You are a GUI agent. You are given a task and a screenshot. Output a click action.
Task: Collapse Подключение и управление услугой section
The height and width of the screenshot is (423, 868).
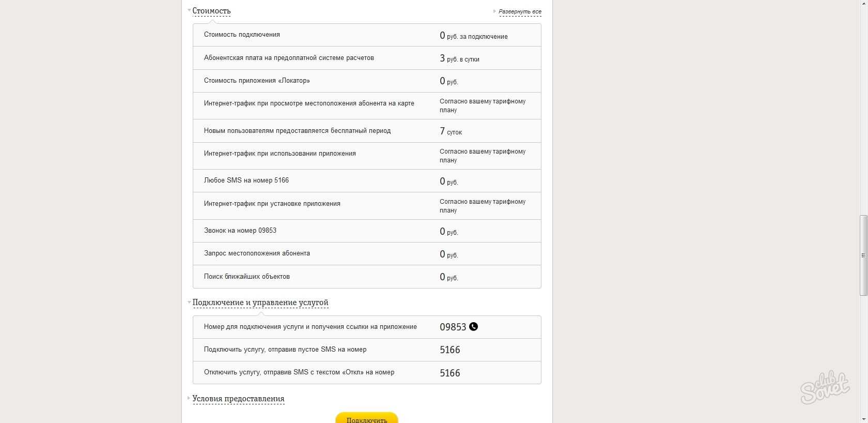(260, 303)
